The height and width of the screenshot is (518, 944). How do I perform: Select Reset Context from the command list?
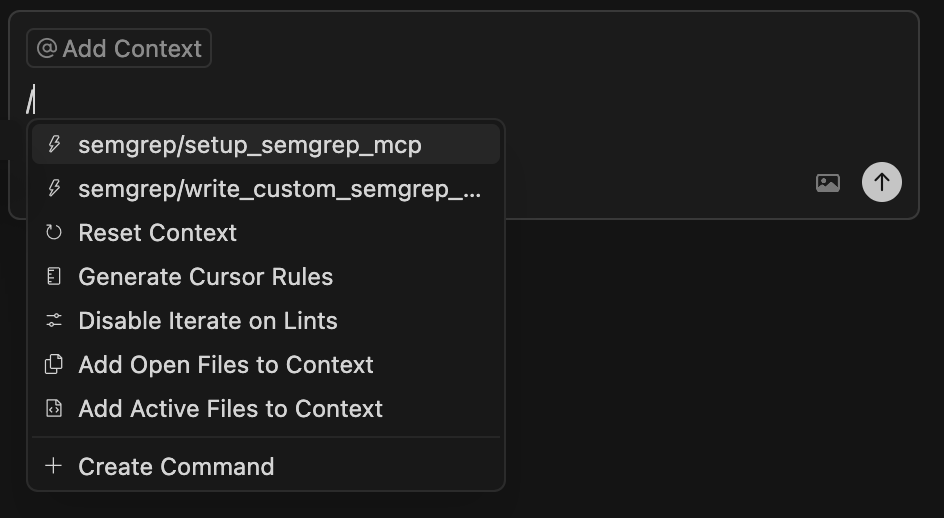pyautogui.click(x=158, y=233)
